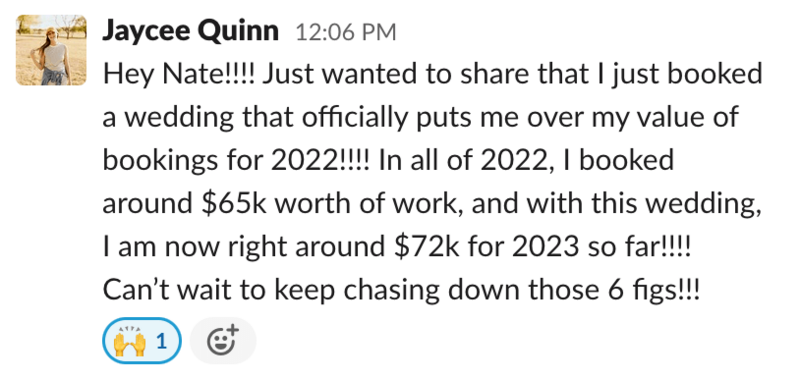Open the 12:06 PM message timestamp
Screen dimensions: 800x379
(x=345, y=33)
